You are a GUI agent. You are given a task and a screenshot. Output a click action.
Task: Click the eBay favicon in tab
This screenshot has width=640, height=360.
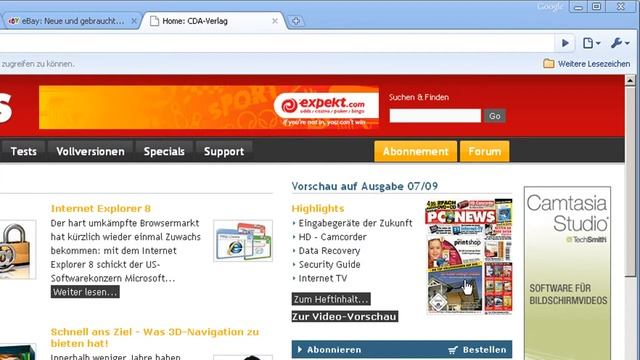pyautogui.click(x=13, y=21)
